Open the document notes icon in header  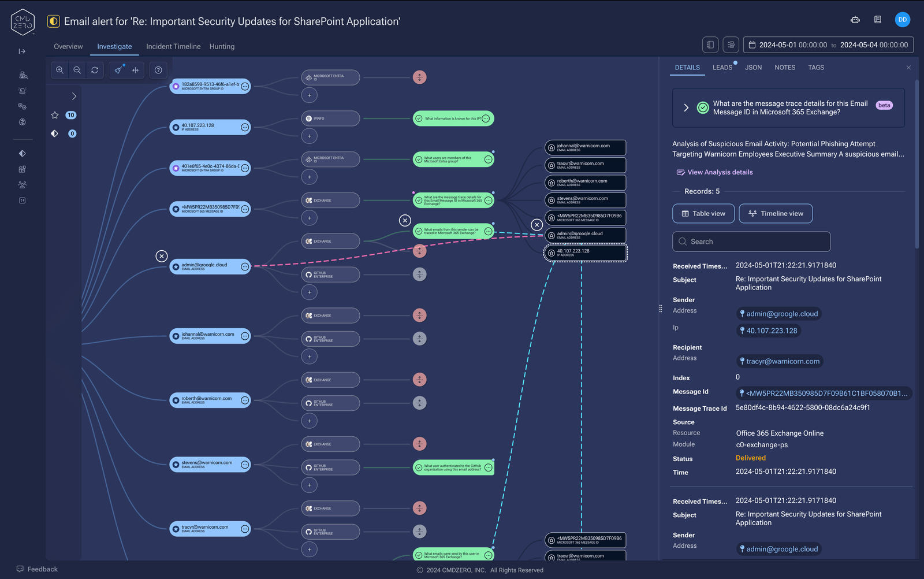(x=878, y=20)
